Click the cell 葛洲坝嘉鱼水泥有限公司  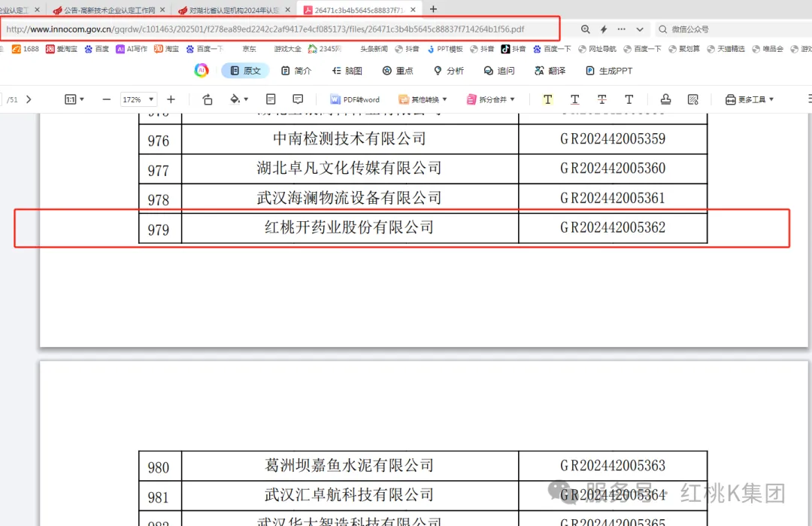350,466
